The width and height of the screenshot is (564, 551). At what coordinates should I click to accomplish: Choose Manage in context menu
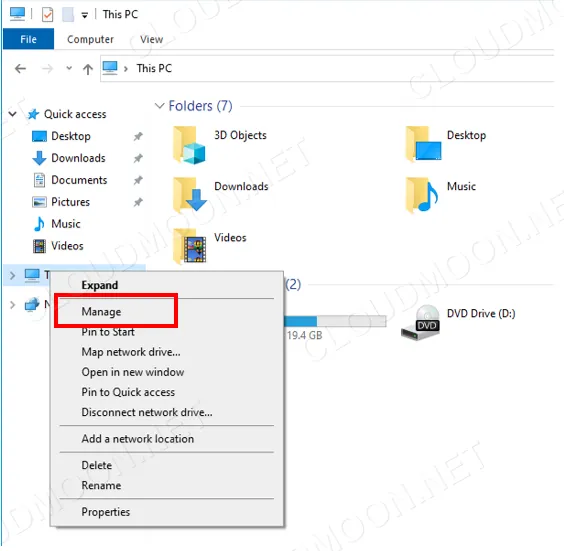tap(101, 312)
